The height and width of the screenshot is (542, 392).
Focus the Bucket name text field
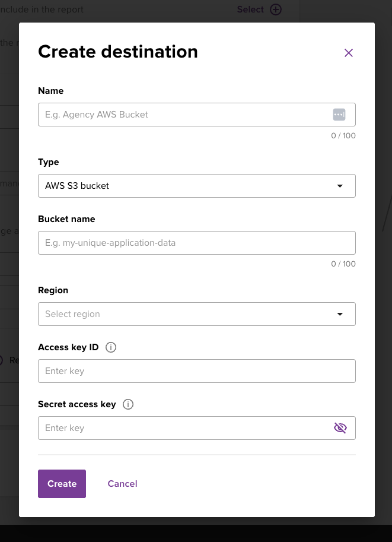click(196, 243)
